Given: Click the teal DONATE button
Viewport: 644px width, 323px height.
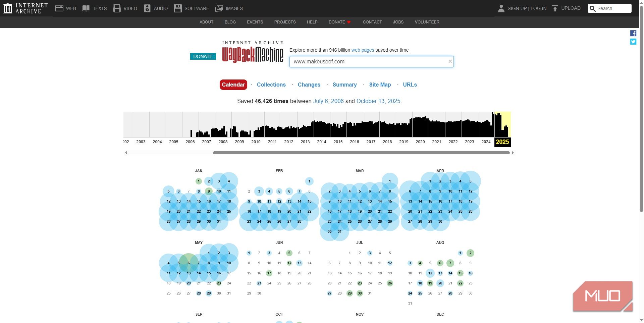Looking at the screenshot, I should pos(203,56).
